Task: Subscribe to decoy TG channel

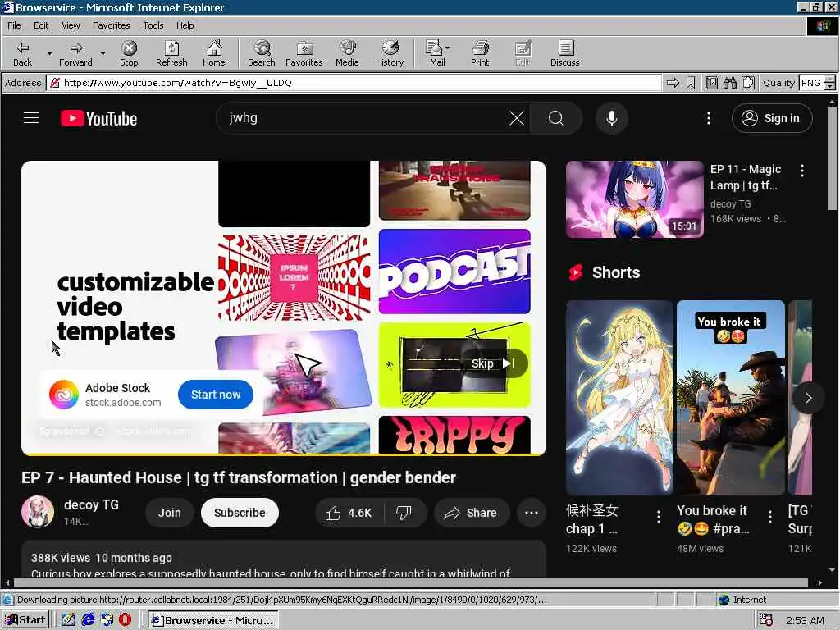Action: pos(240,513)
